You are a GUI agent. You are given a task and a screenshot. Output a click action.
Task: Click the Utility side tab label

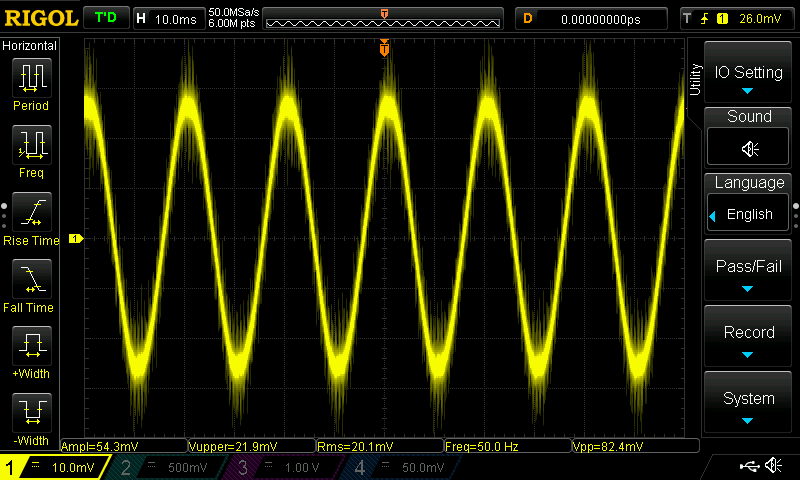click(695, 80)
